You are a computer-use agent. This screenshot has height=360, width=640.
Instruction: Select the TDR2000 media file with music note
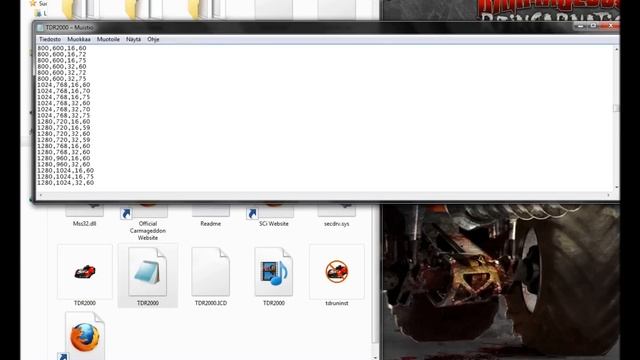pos(274,272)
